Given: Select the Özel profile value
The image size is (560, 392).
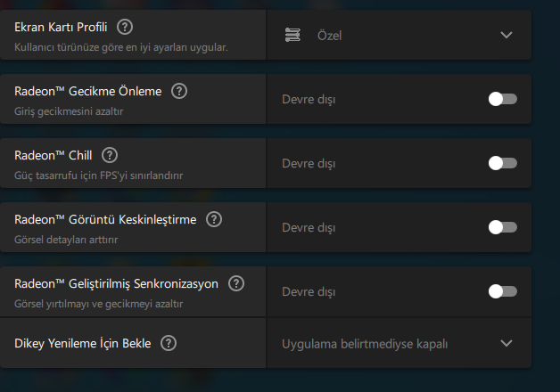Looking at the screenshot, I should tap(329, 36).
